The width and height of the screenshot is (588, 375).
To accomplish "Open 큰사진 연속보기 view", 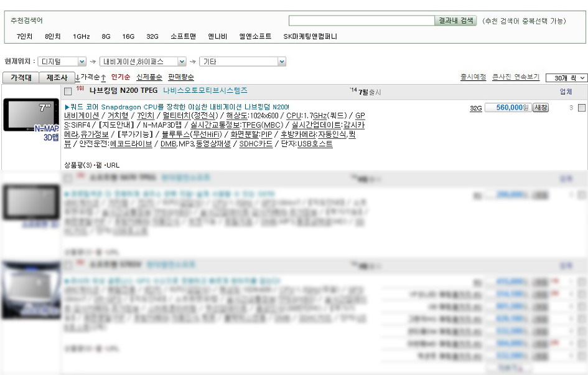I will point(516,77).
